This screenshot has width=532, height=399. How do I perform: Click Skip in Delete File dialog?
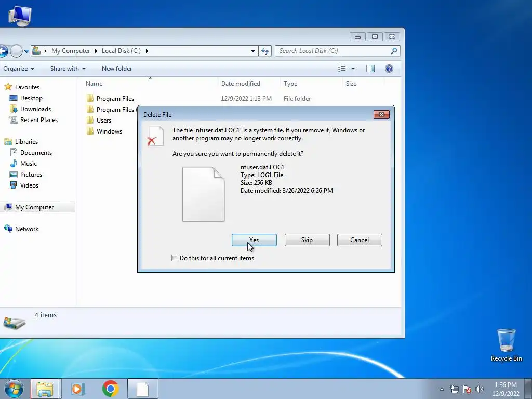307,240
